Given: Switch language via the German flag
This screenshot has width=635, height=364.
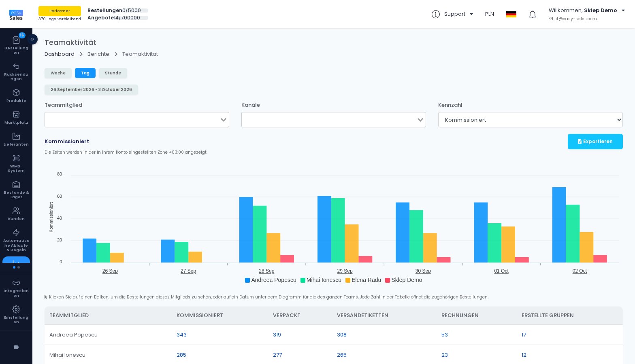Looking at the screenshot, I should coord(511,14).
